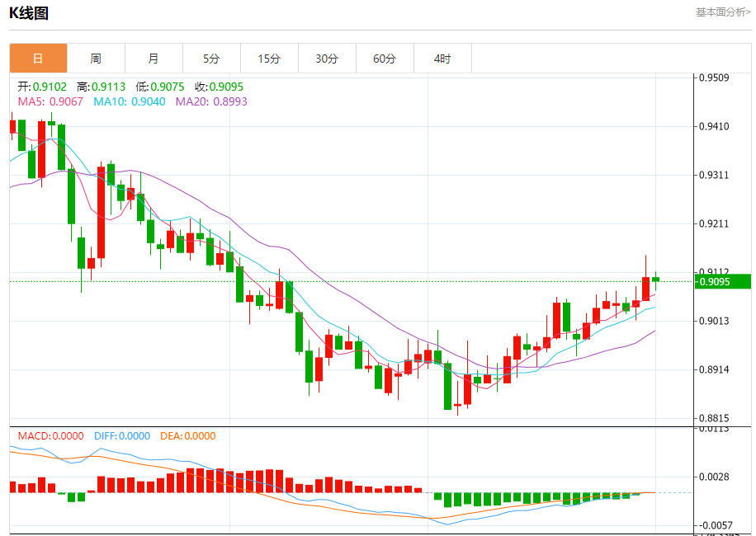
Task: Click the DIFF:0.0000 indicator label
Action: point(122,436)
